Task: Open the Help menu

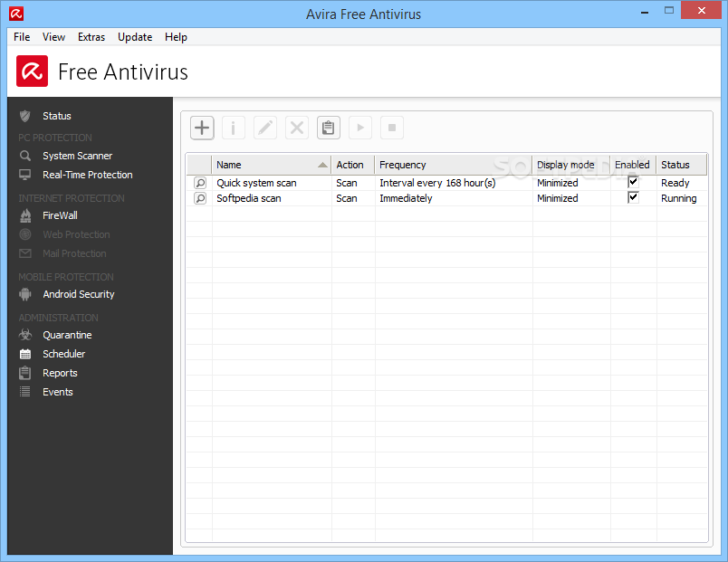Action: 176,37
